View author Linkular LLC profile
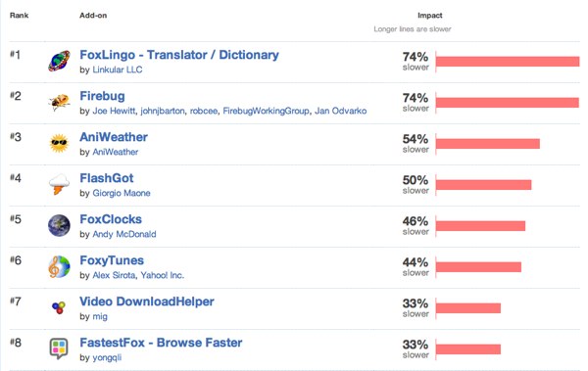Viewport: 588px width, 371px height. (118, 70)
